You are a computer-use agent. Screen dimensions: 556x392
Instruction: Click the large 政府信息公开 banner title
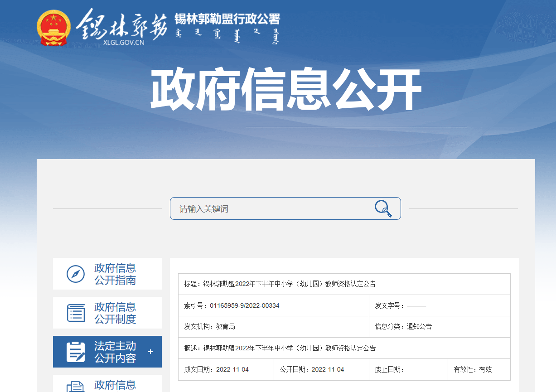click(285, 90)
